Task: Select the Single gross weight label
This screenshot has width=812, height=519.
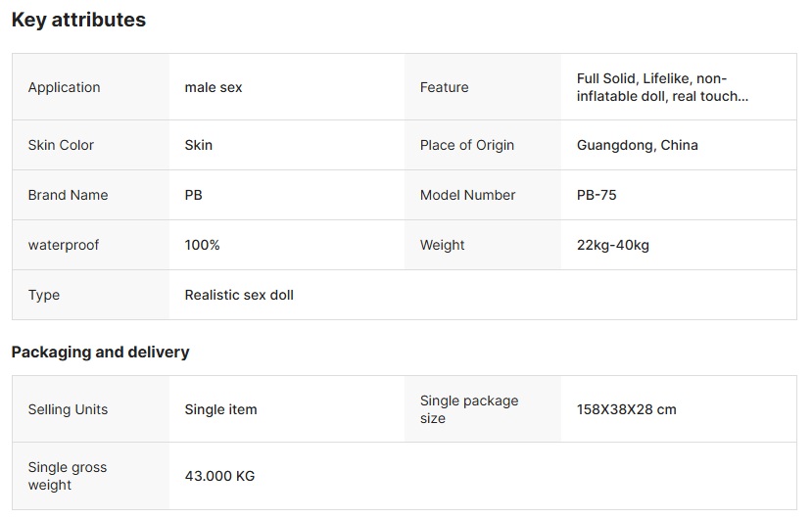Action: [68, 476]
